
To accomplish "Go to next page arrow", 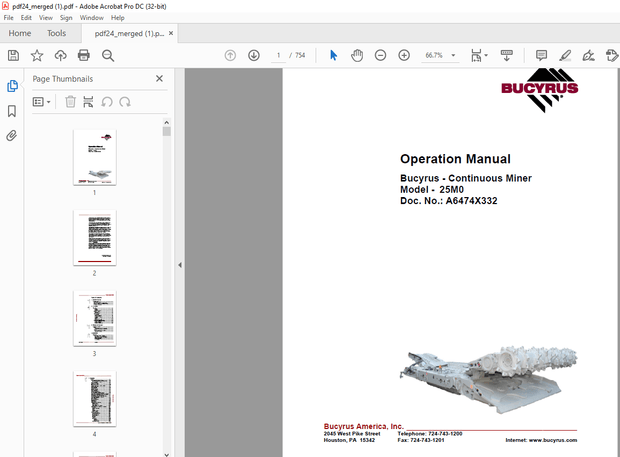I will tap(254, 55).
